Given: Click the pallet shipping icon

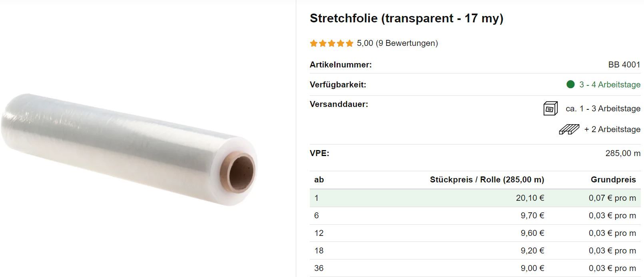Looking at the screenshot, I should [569, 129].
